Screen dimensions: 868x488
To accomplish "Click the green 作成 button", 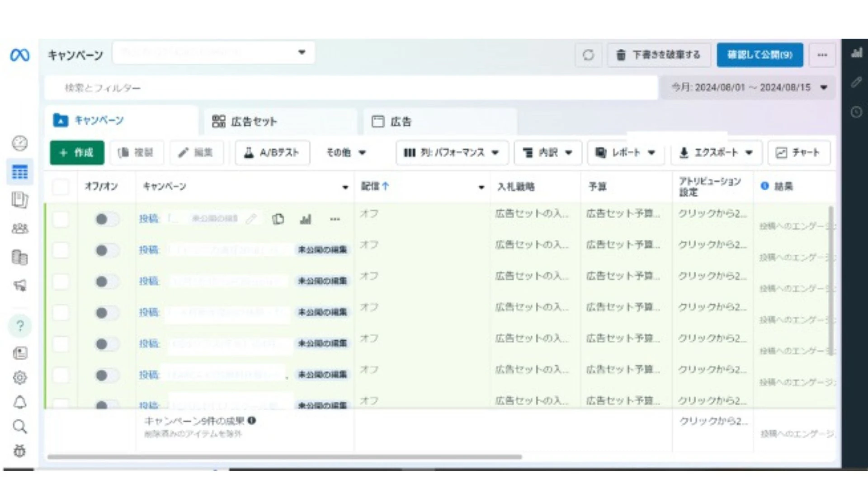I will 77,153.
